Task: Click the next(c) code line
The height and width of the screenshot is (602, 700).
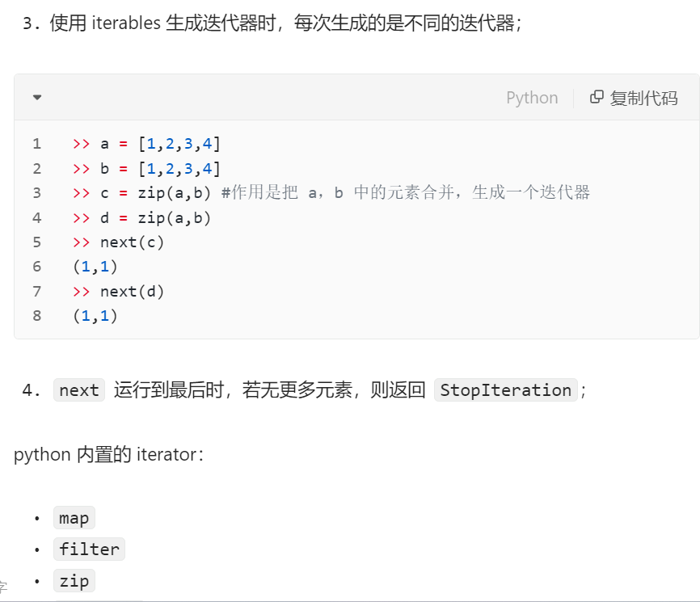Action: pos(132,242)
